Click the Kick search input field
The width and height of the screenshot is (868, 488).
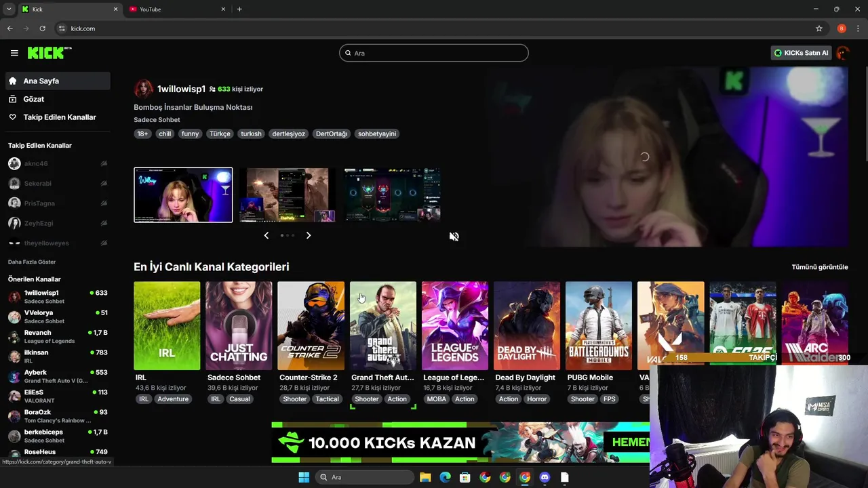click(434, 53)
